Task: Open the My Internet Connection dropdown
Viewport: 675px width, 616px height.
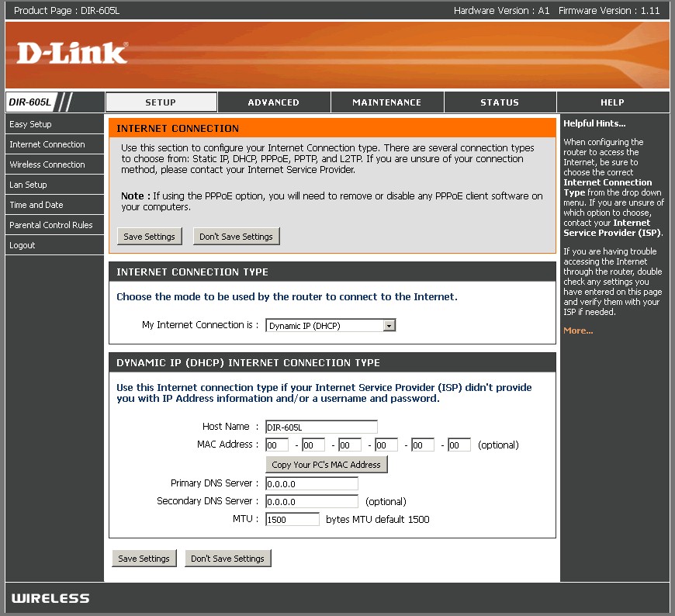Action: pyautogui.click(x=331, y=325)
